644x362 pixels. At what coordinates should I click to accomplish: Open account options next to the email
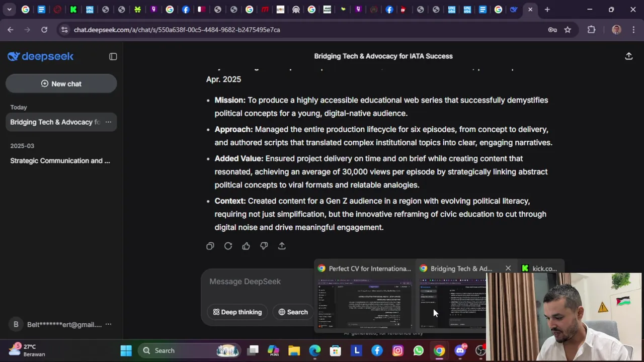point(108,325)
